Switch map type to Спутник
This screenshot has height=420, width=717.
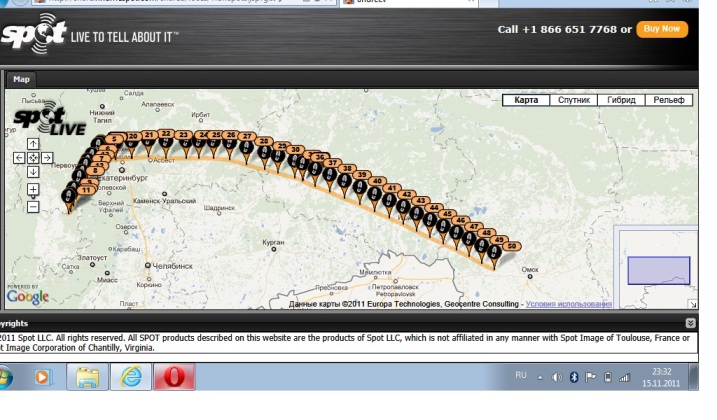coord(576,100)
